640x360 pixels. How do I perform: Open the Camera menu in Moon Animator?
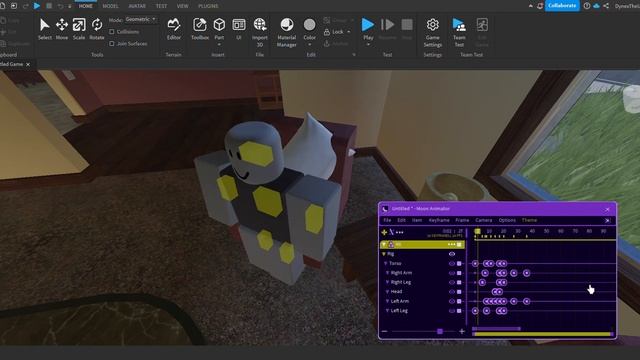pyautogui.click(x=484, y=220)
